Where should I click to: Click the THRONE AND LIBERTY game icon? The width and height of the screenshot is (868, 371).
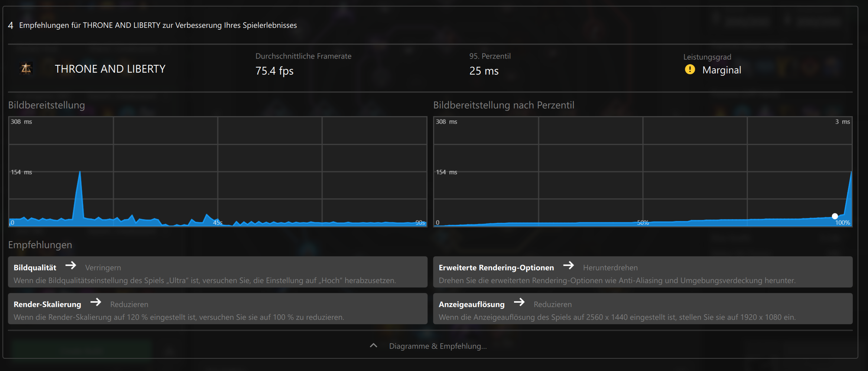tap(26, 69)
